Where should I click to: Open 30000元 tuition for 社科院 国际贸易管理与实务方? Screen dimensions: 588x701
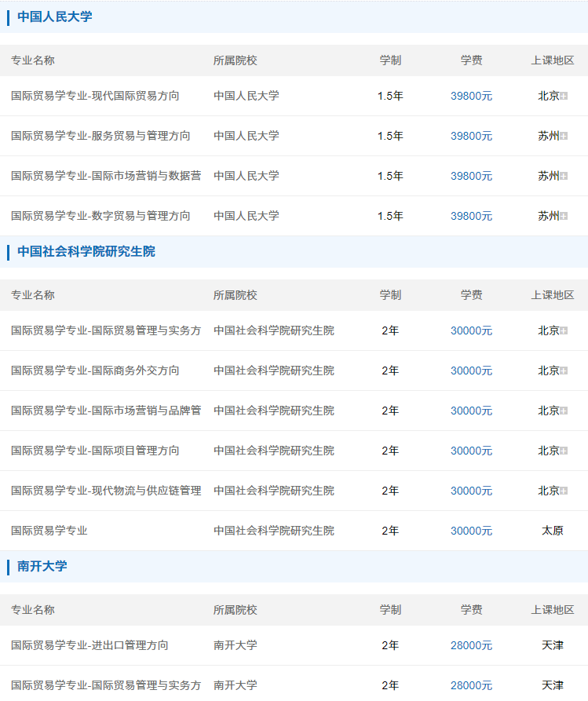tap(471, 330)
